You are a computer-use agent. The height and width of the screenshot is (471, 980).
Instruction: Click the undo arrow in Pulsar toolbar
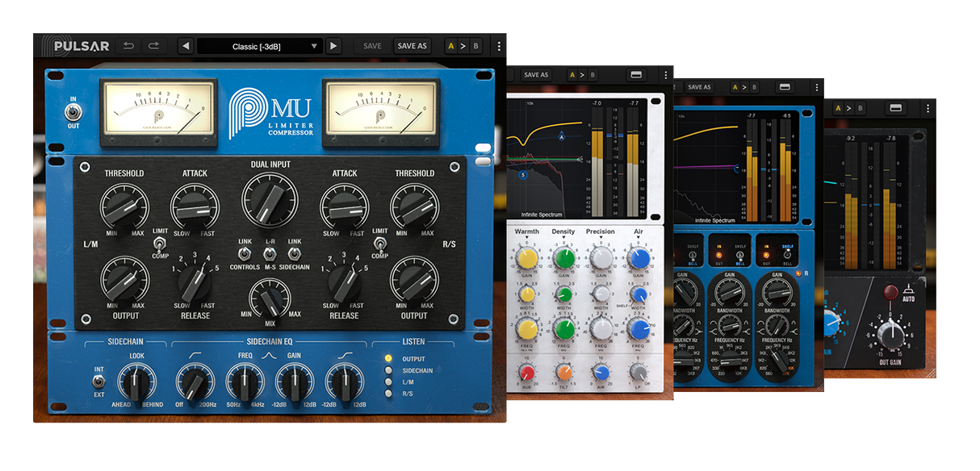click(128, 46)
